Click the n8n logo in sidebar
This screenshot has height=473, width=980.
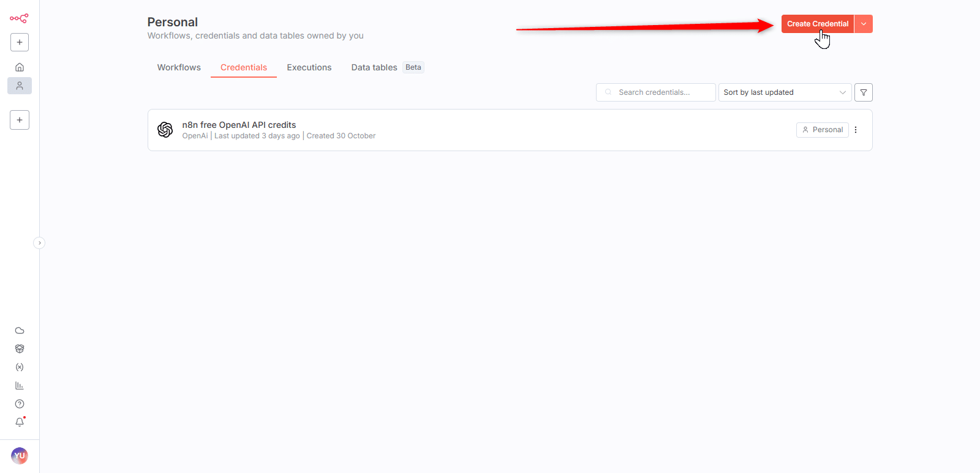pyautogui.click(x=19, y=18)
